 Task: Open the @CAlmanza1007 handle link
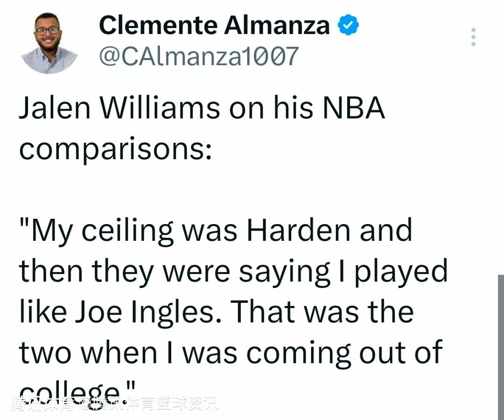point(198,56)
